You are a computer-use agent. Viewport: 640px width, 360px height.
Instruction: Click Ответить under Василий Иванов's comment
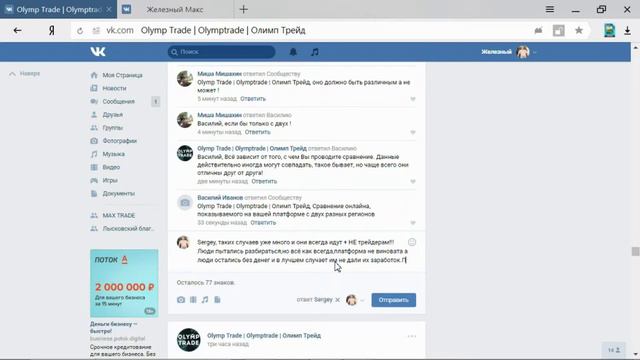[x=263, y=223]
